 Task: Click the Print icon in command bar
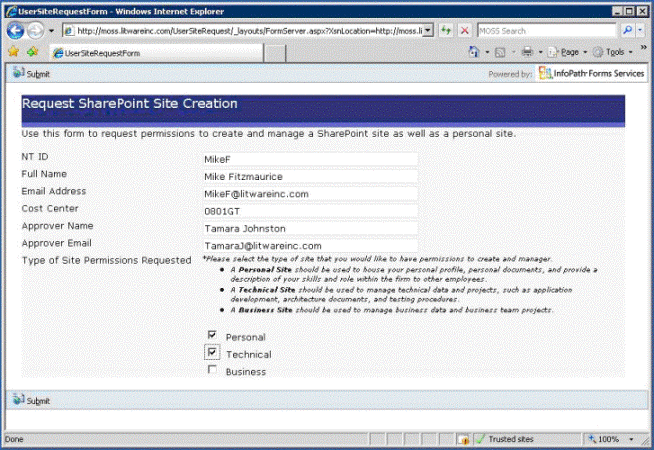526,51
